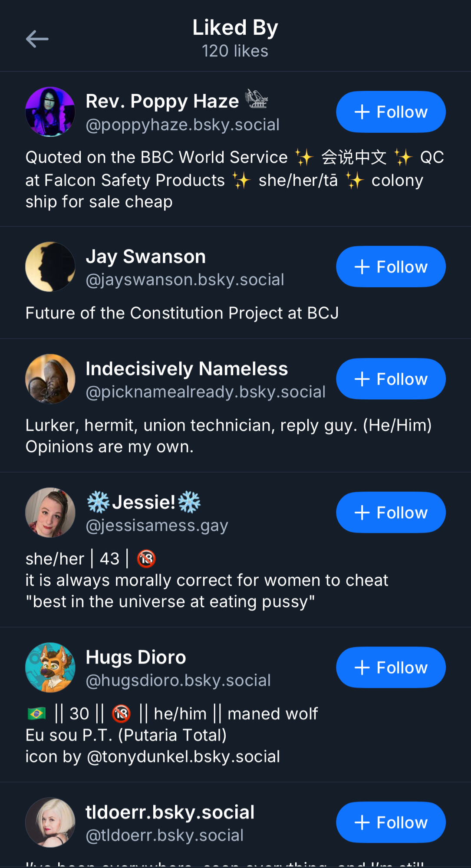The image size is (471, 868).
Task: Open Rev. Poppy Haze's avatar
Action: (50, 112)
